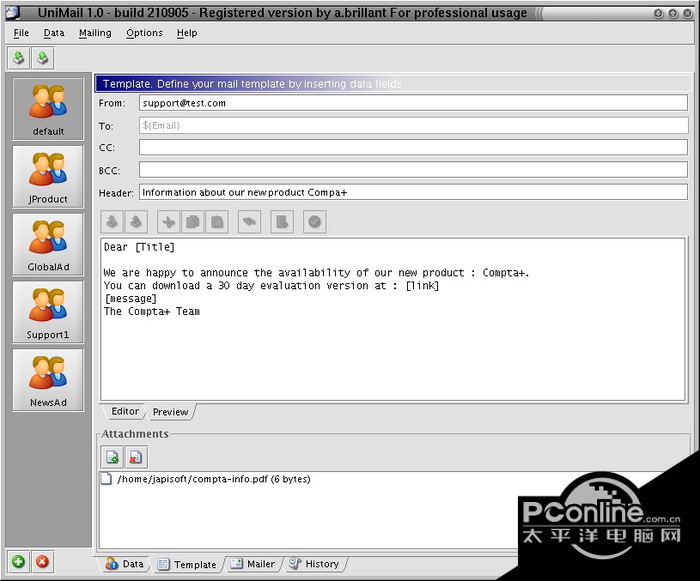This screenshot has width=700, height=581.
Task: Switch to the Editor tab
Action: [125, 411]
